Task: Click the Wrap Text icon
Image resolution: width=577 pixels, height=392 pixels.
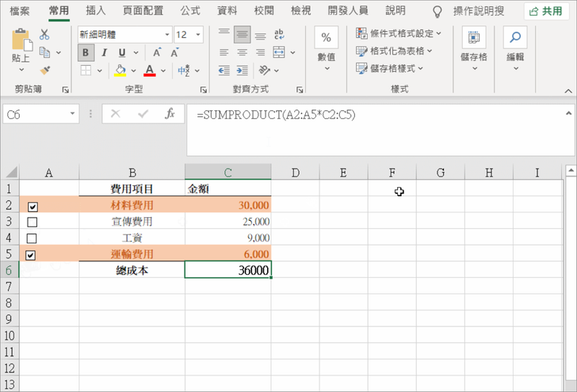Action: coord(279,35)
